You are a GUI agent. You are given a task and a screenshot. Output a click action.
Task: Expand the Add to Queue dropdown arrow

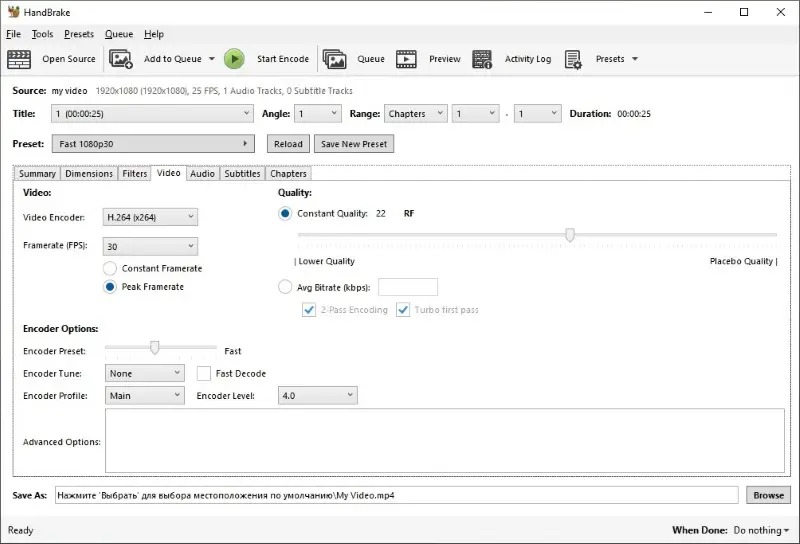212,59
